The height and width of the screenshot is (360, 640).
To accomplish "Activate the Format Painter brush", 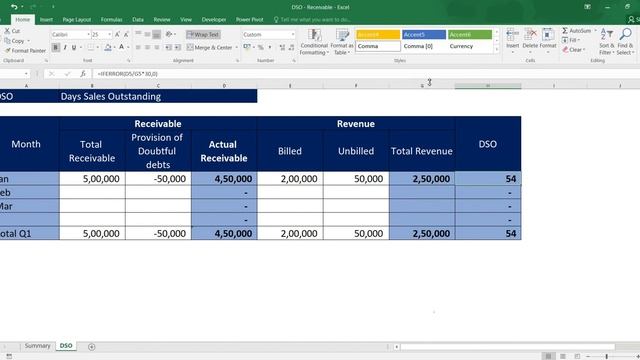I will [x=7, y=51].
